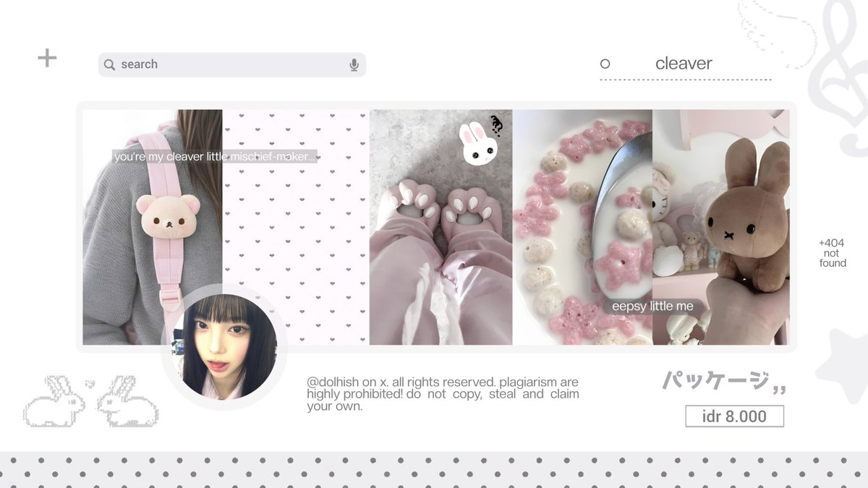This screenshot has height=488, width=868.
Task: Open the brown bunny plush photo
Action: (x=721, y=227)
